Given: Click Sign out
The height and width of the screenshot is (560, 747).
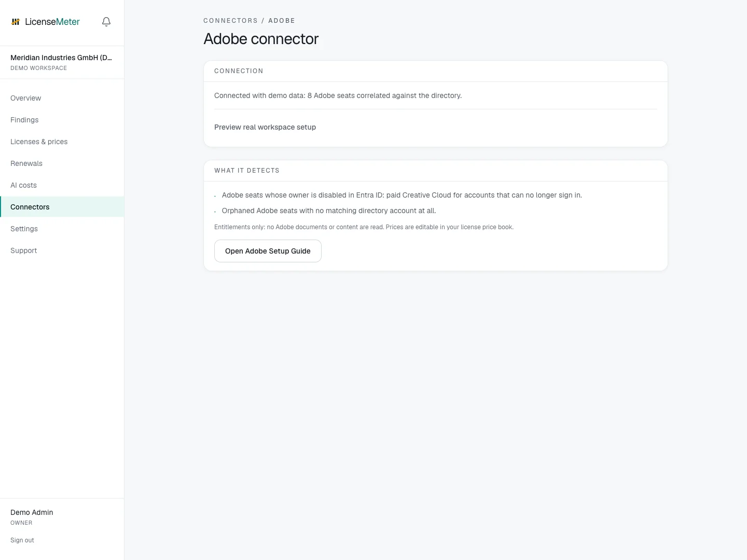Looking at the screenshot, I should click(x=22, y=540).
